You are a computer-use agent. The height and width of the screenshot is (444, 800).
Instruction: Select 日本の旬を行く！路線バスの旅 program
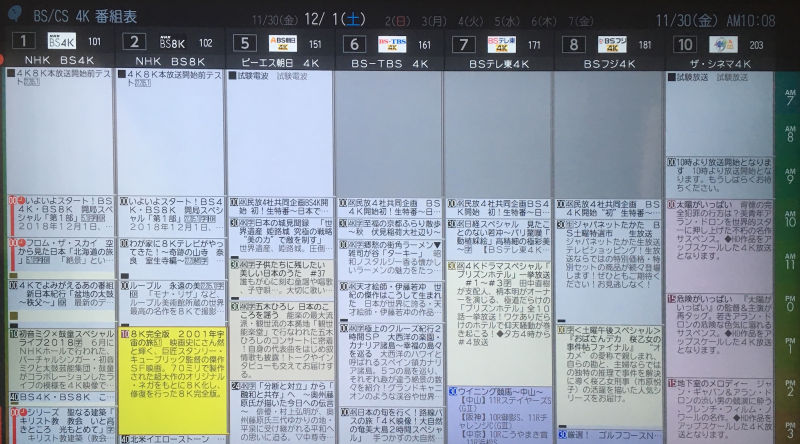coord(390,425)
